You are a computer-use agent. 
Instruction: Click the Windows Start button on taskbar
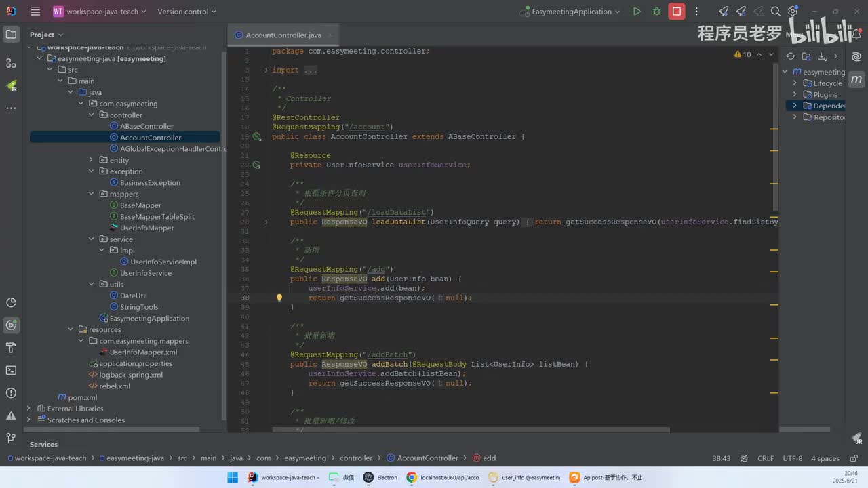[x=233, y=477]
